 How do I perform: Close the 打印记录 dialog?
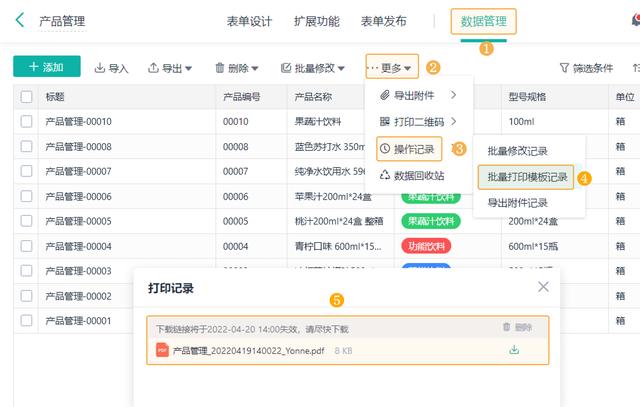(x=543, y=287)
